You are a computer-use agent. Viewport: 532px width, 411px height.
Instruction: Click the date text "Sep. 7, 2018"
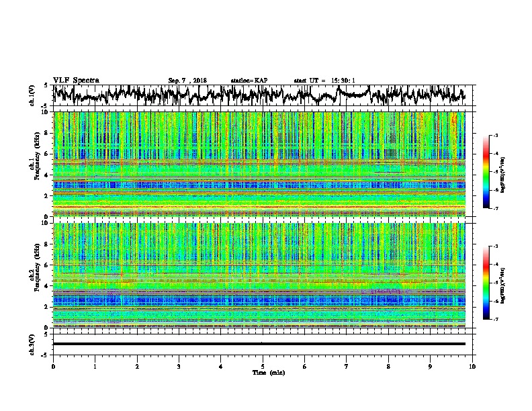pyautogui.click(x=187, y=81)
